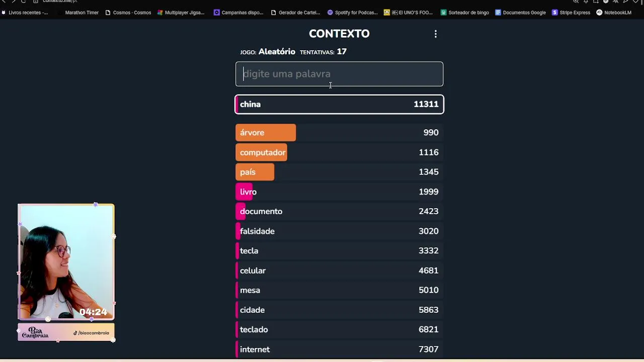
Task: Click the CONTEXTO game title
Action: 339,34
